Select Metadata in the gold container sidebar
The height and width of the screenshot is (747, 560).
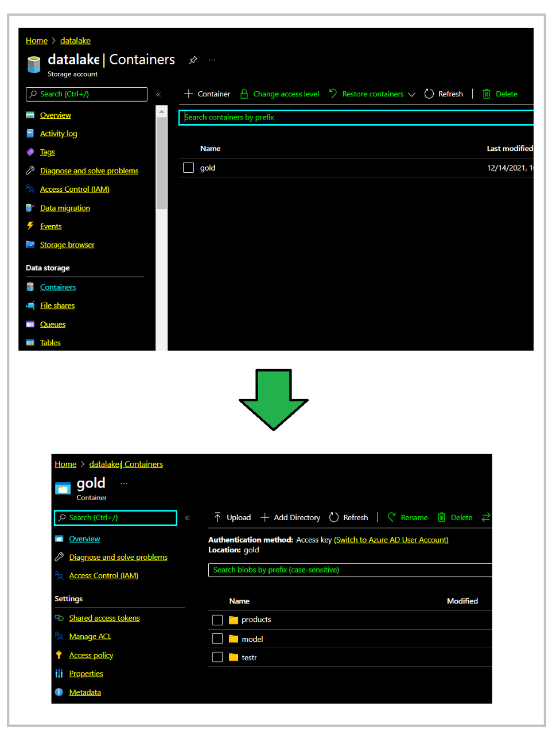click(85, 692)
